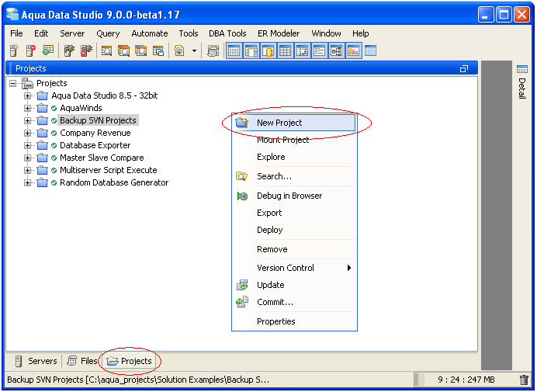The image size is (537, 392).
Task: Expand the Aqua Data Studio 8.5 - 32bit node
Action: tap(28, 95)
